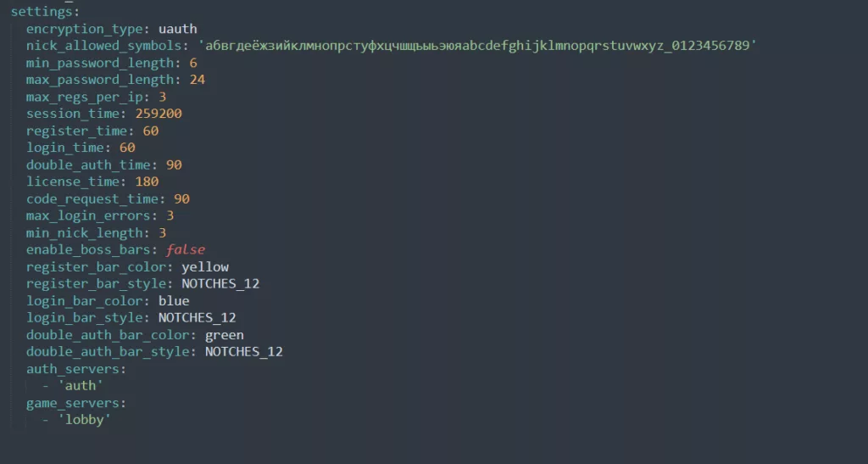This screenshot has height=464, width=868.
Task: Click the encryption_type value uauth
Action: [x=178, y=29]
